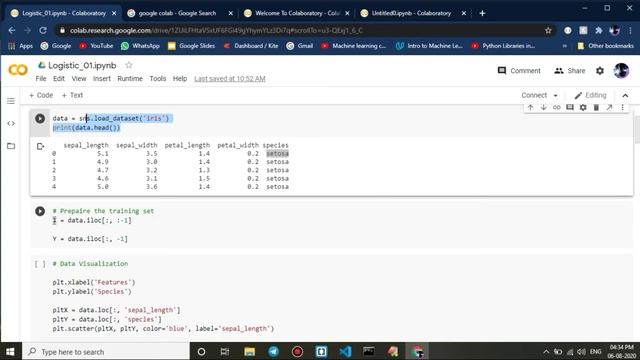The image size is (640, 360).
Task: Open the code snippets sidebar panel
Action: (x=11, y=123)
